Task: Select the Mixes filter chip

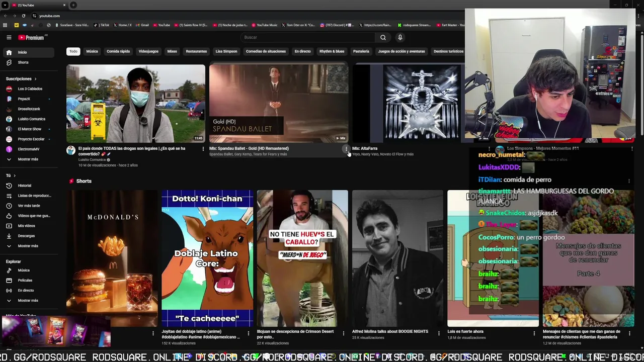Action: tap(172, 51)
